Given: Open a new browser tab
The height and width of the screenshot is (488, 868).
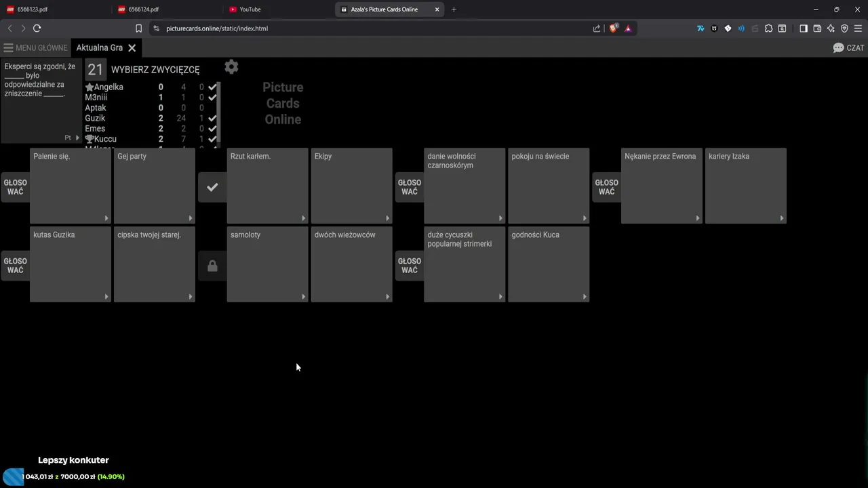Looking at the screenshot, I should pyautogui.click(x=454, y=9).
